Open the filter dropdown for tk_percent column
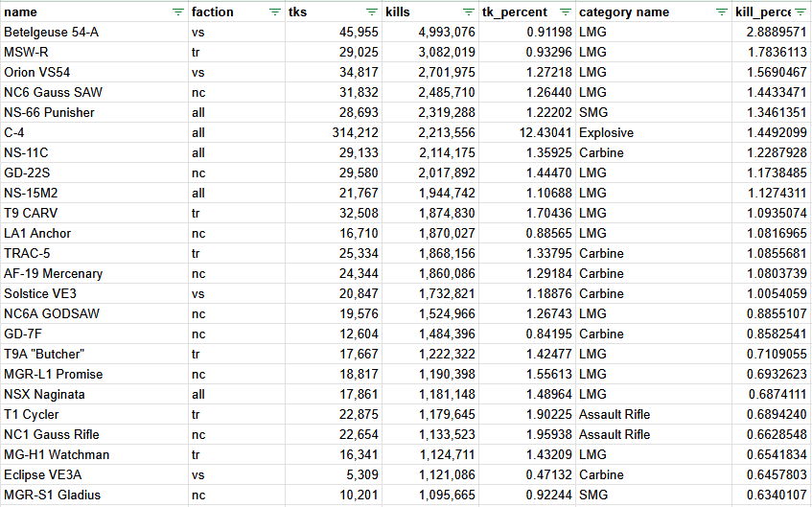This screenshot has width=812, height=507. [565, 12]
